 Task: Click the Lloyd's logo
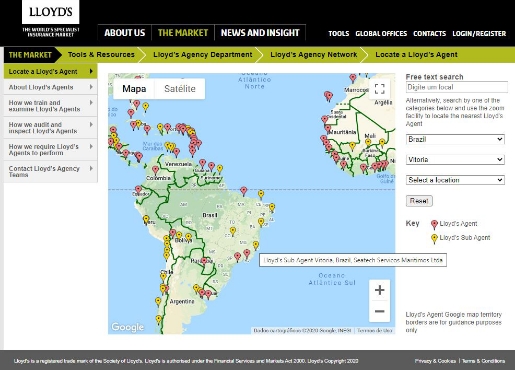[x=51, y=12]
